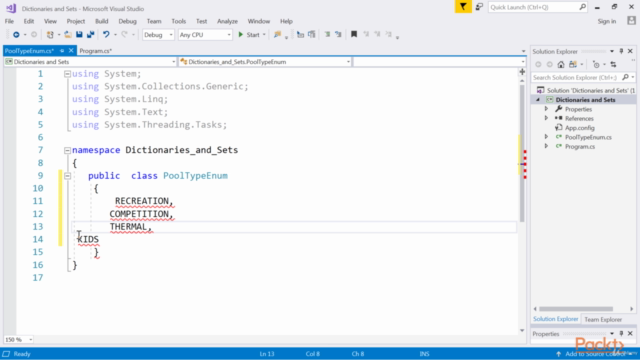Close the PoolTypeEnum.cs tab

click(71, 50)
